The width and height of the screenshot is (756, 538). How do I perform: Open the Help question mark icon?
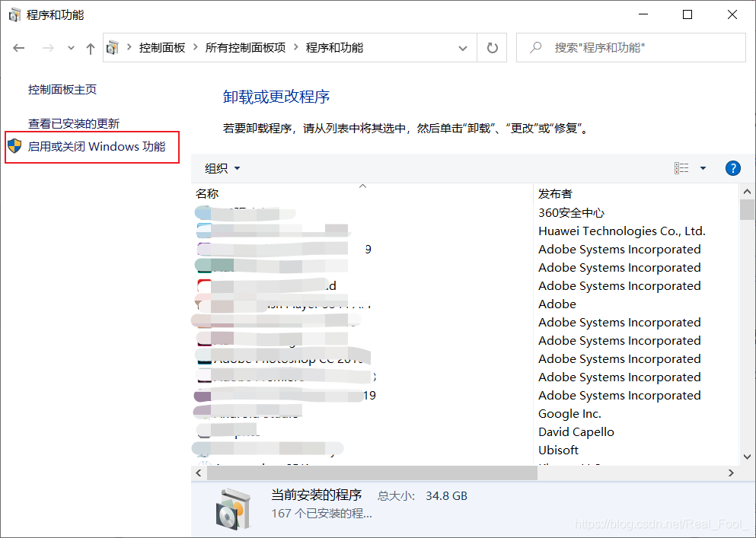pyautogui.click(x=732, y=167)
